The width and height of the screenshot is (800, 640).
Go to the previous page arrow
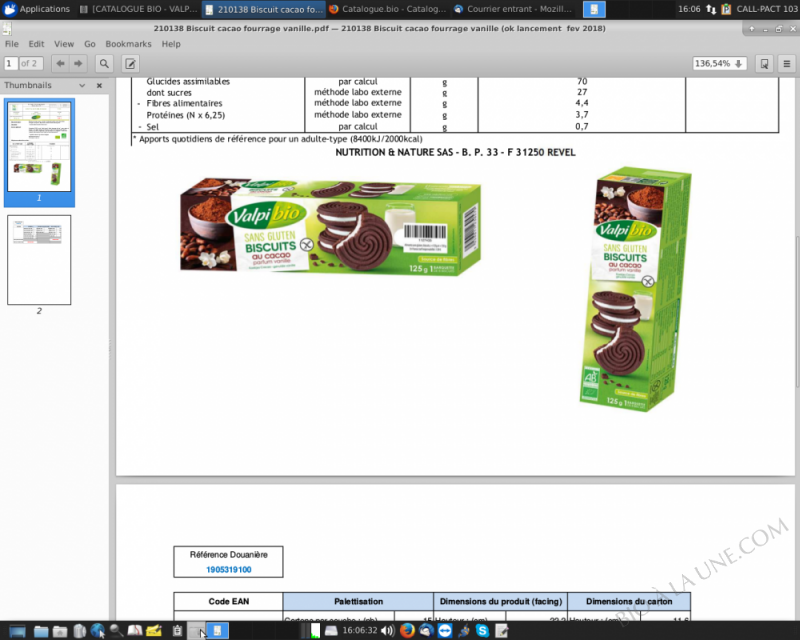pos(60,64)
